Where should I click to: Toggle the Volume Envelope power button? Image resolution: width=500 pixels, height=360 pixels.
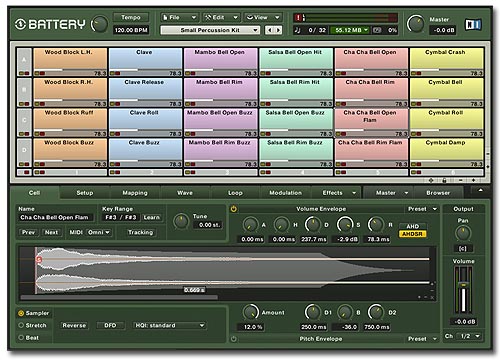[234, 209]
